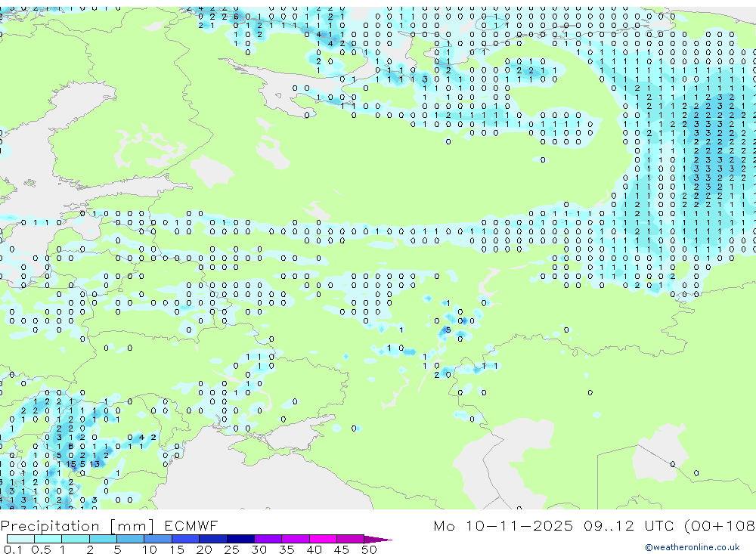This screenshot has height=554, width=756.
Task: Click the 0.1–0.5 mm legend color swatch
Action: click(20, 539)
